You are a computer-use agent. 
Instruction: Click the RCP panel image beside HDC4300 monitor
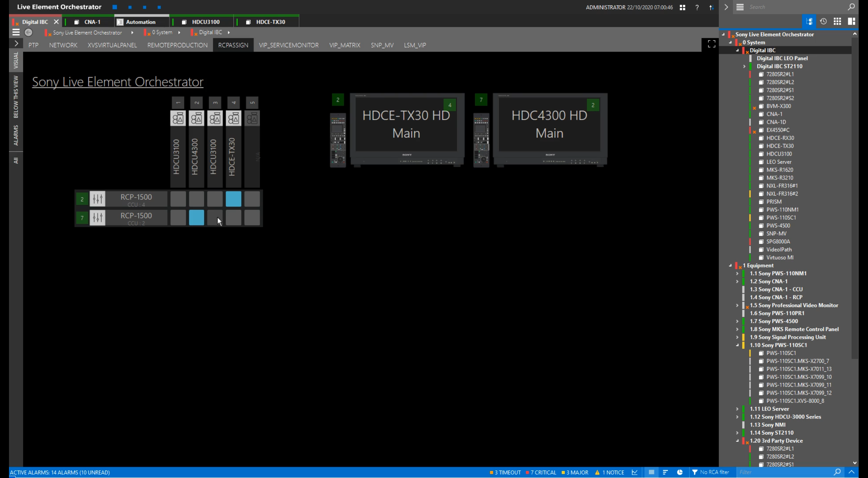(x=481, y=140)
